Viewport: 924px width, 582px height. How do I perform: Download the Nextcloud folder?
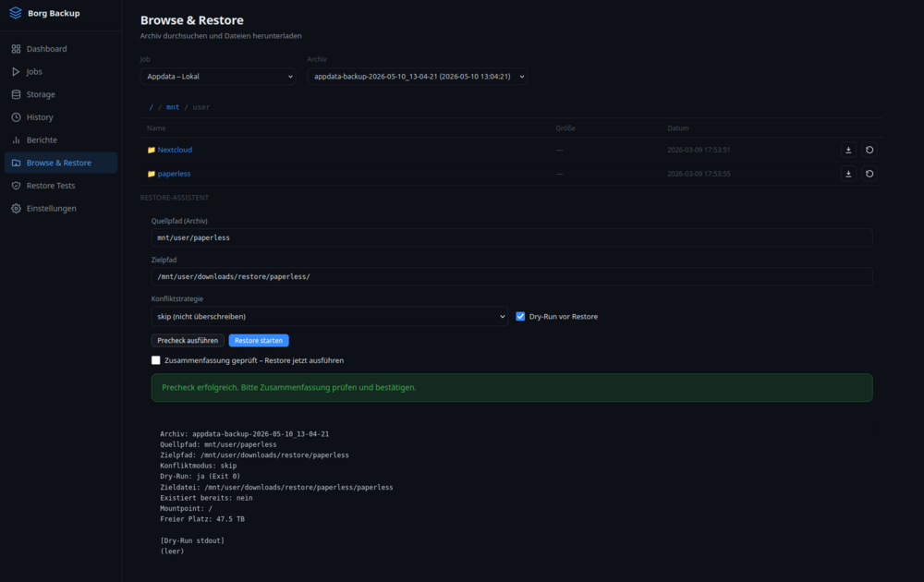click(x=848, y=150)
